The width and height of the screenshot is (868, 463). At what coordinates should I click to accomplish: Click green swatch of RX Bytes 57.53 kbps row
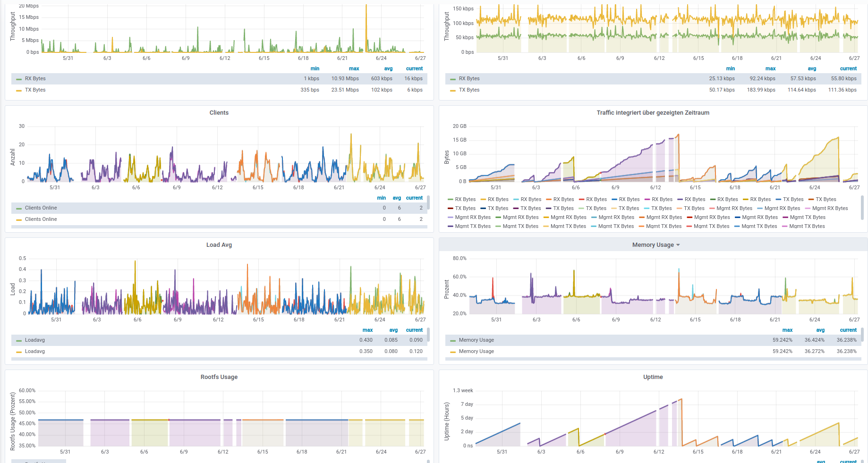click(x=453, y=79)
